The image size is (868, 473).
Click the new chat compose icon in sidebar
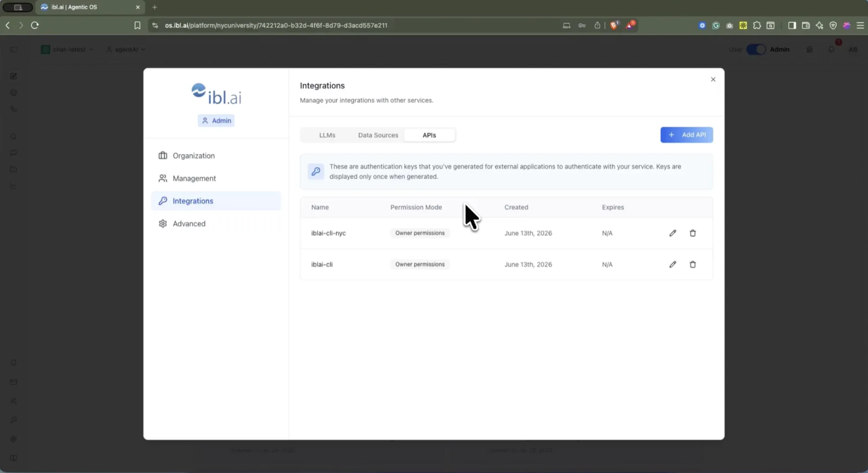point(14,76)
